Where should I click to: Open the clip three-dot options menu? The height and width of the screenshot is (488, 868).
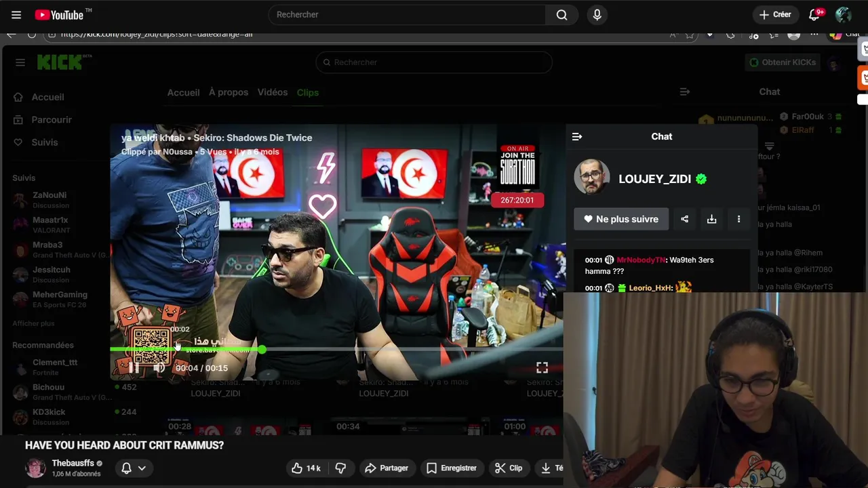(738, 219)
